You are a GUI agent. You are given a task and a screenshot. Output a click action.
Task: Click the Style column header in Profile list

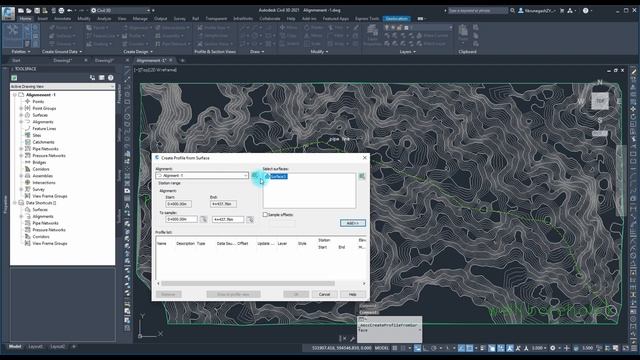coord(302,243)
